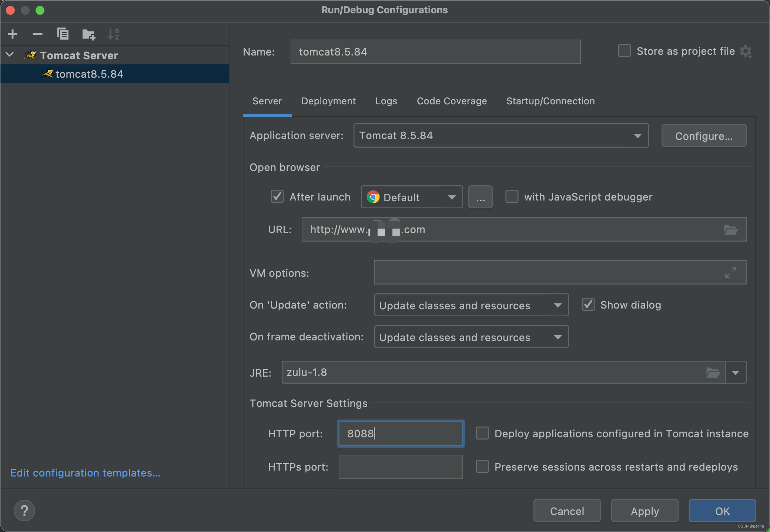The width and height of the screenshot is (770, 532).
Task: Collapse the Tomcat Server tree node
Action: pos(10,55)
